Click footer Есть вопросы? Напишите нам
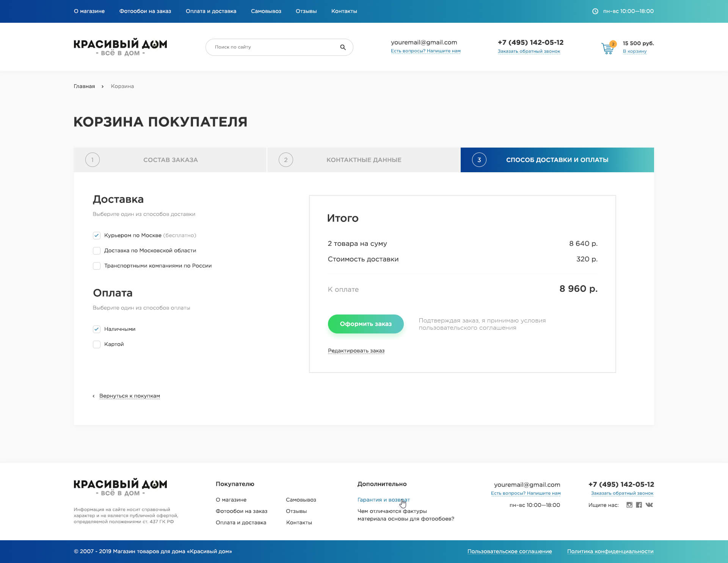The width and height of the screenshot is (728, 563). click(526, 494)
